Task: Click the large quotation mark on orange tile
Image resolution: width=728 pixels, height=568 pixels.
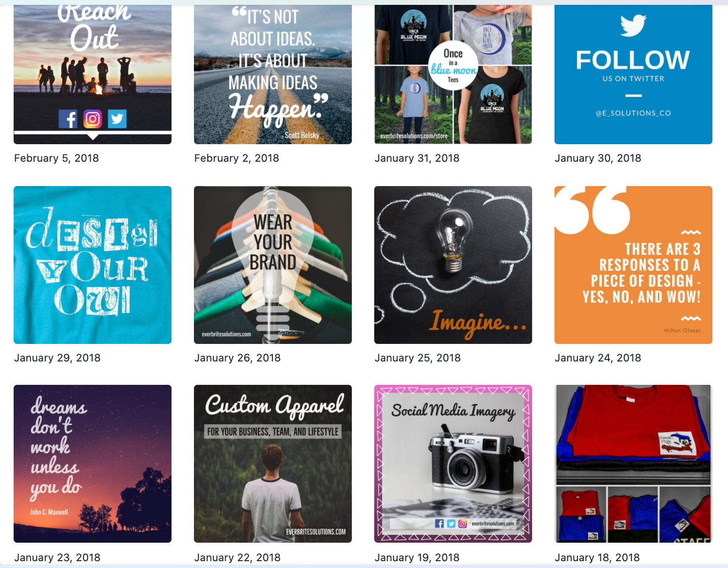Action: click(593, 209)
